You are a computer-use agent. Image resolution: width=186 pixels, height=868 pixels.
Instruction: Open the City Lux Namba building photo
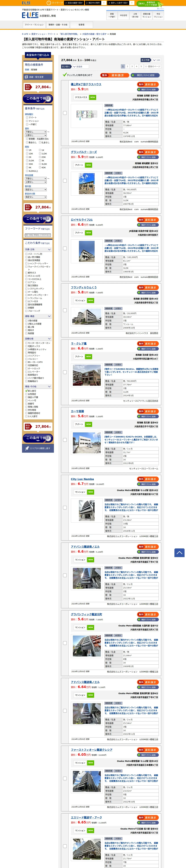(x=87, y=511)
